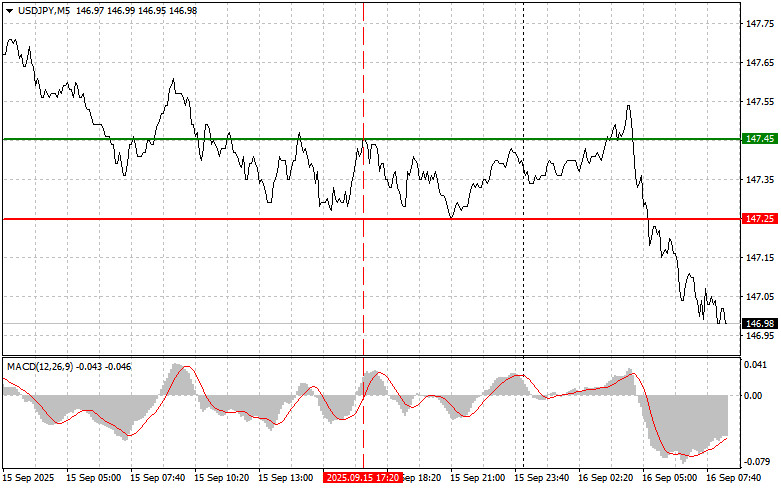The height and width of the screenshot is (489, 781).
Task: Click the 147.15 price scale value
Action: 760,257
